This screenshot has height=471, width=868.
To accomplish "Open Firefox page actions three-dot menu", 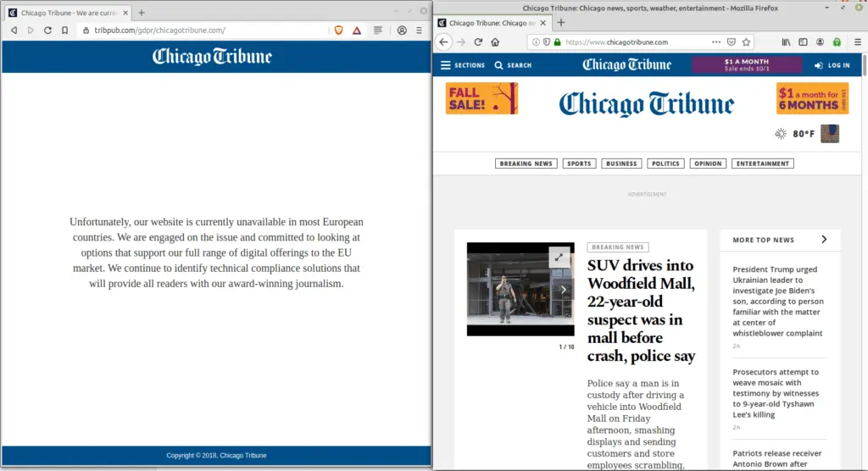I will coord(716,42).
